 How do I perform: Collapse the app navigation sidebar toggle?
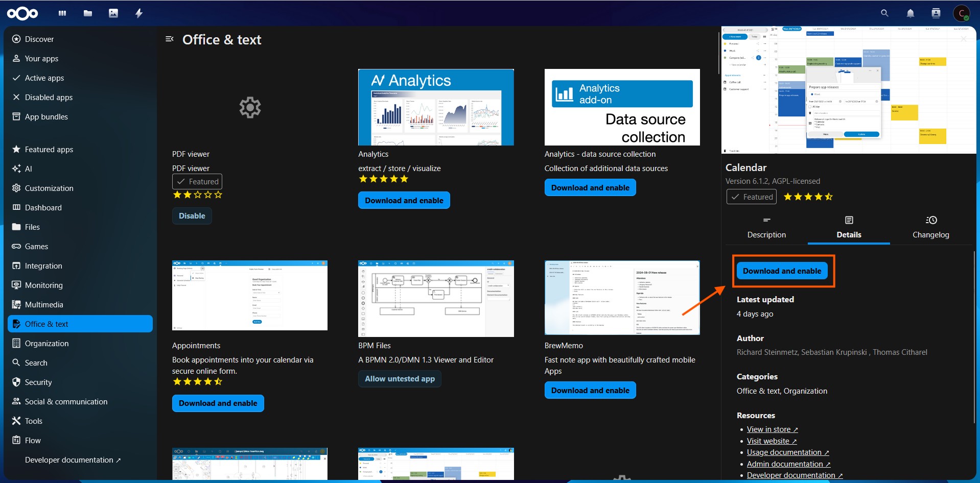point(170,39)
